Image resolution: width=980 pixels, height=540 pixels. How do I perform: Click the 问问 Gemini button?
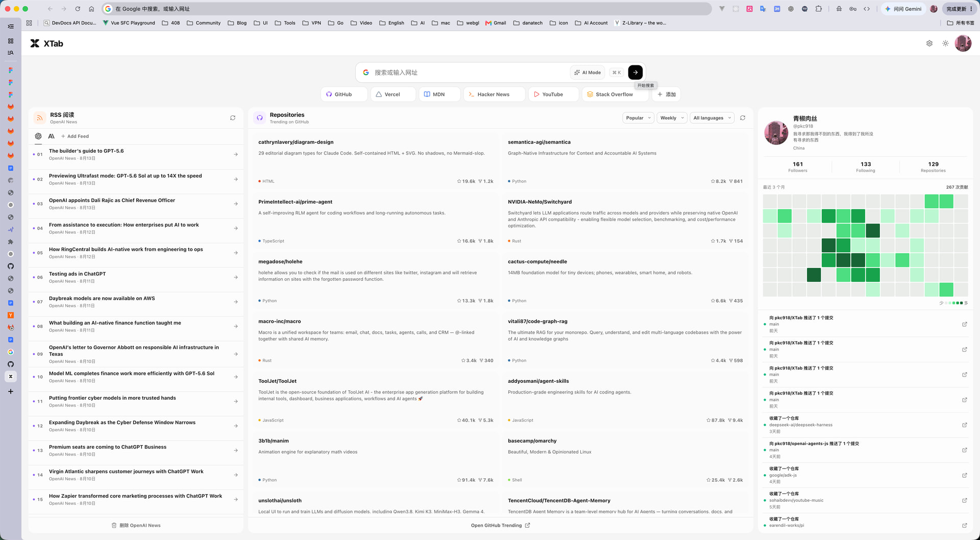(x=903, y=9)
